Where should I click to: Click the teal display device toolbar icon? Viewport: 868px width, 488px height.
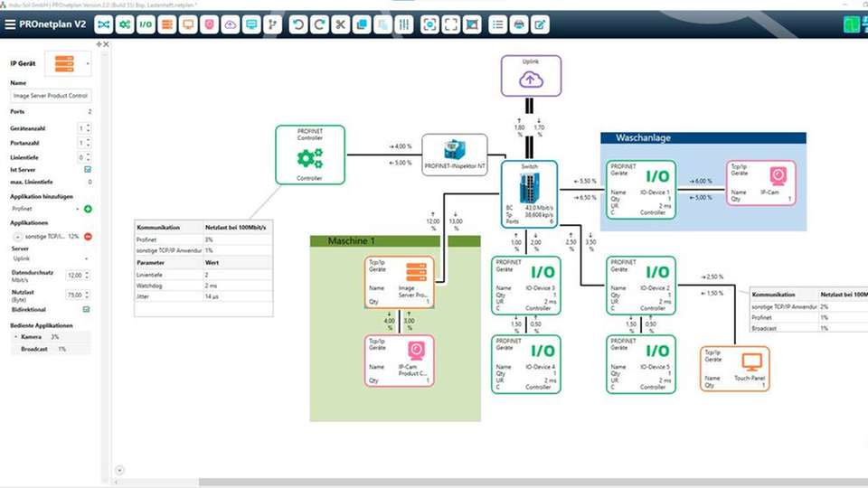251,24
